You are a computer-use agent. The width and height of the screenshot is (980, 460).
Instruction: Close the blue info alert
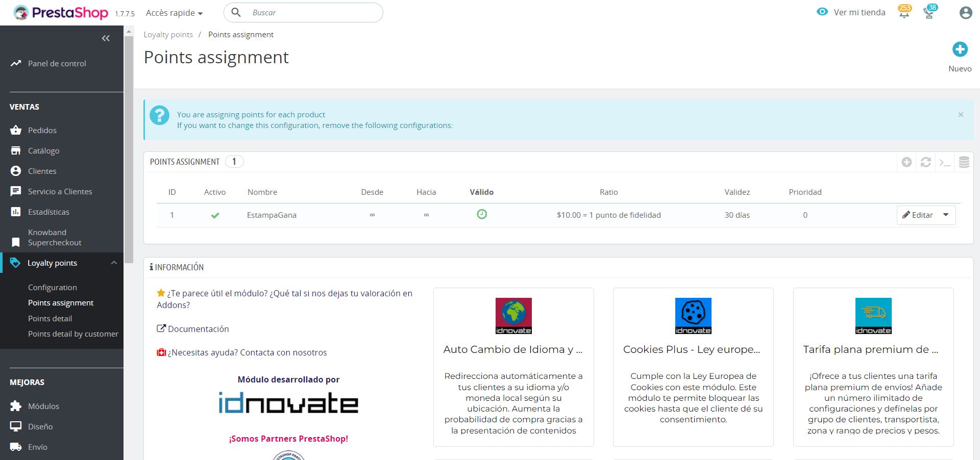pos(961,115)
